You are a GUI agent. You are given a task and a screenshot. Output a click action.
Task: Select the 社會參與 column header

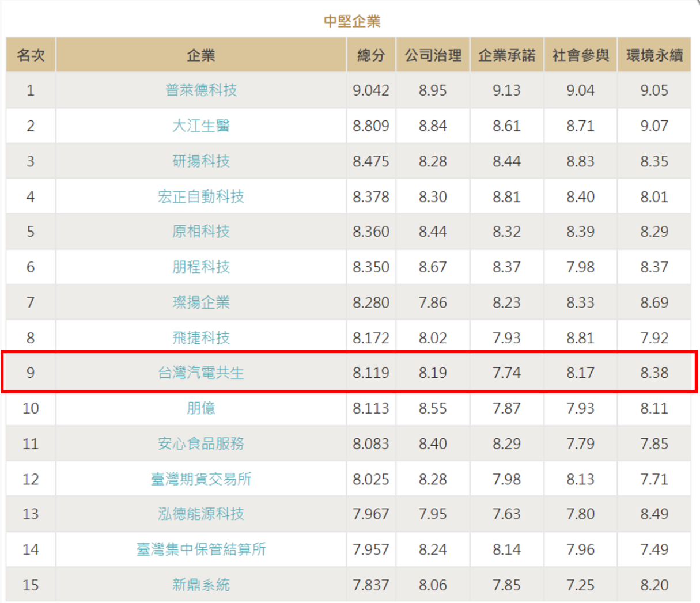pyautogui.click(x=580, y=55)
